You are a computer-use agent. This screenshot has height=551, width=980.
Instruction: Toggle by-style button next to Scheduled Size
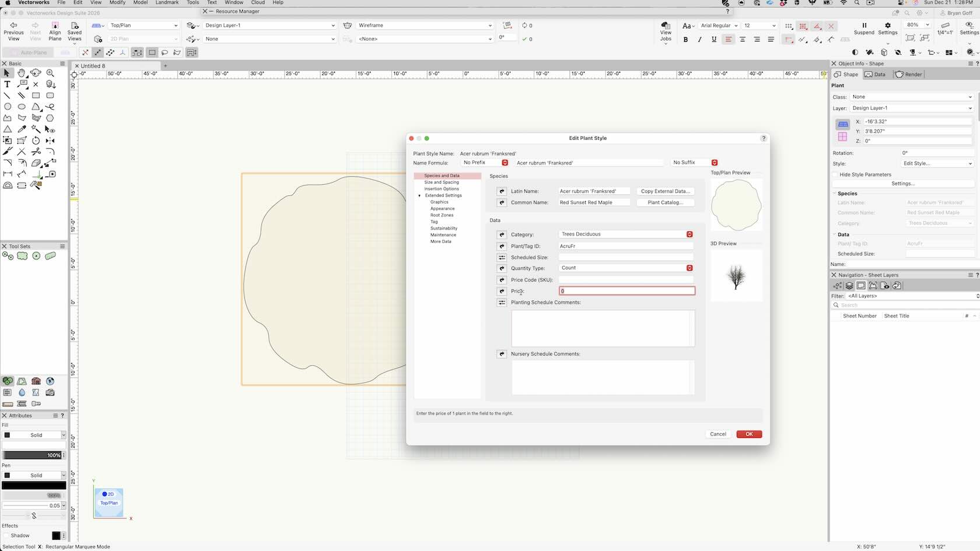click(502, 257)
